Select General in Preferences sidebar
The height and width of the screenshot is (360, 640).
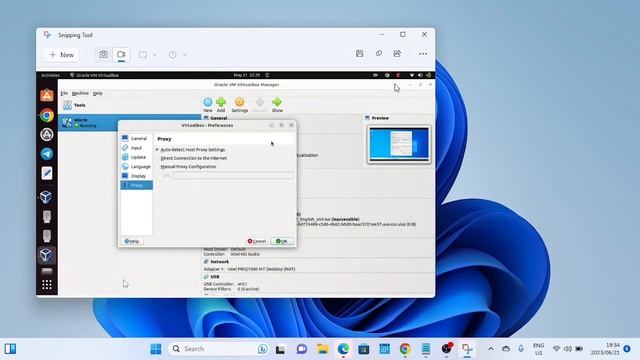(136, 138)
